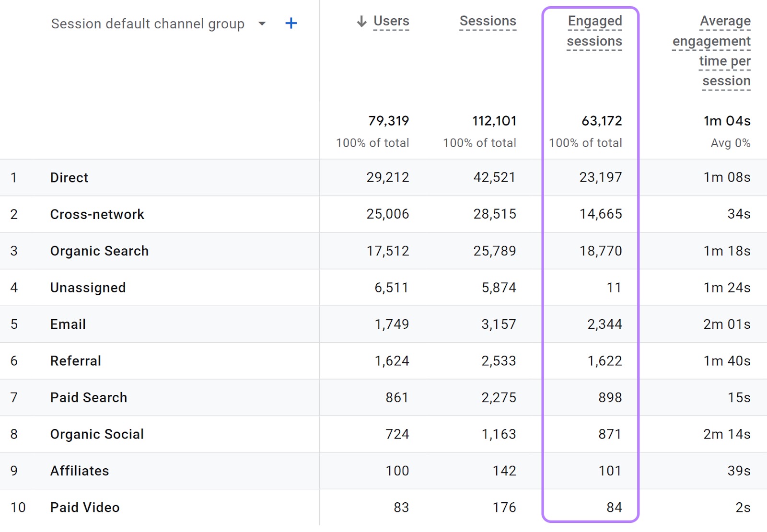This screenshot has height=532, width=767.
Task: Sort by the Sessions column header
Action: point(487,21)
